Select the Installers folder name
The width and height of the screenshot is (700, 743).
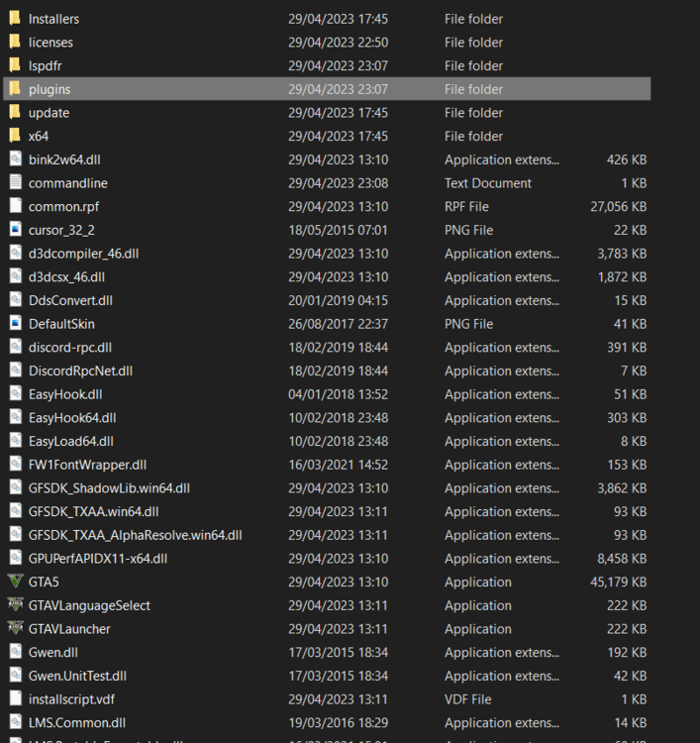pyautogui.click(x=53, y=19)
